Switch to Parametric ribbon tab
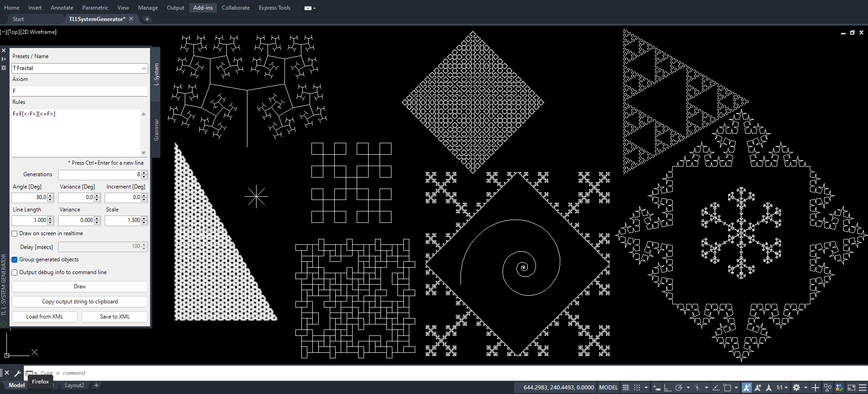868x394 pixels. (95, 8)
